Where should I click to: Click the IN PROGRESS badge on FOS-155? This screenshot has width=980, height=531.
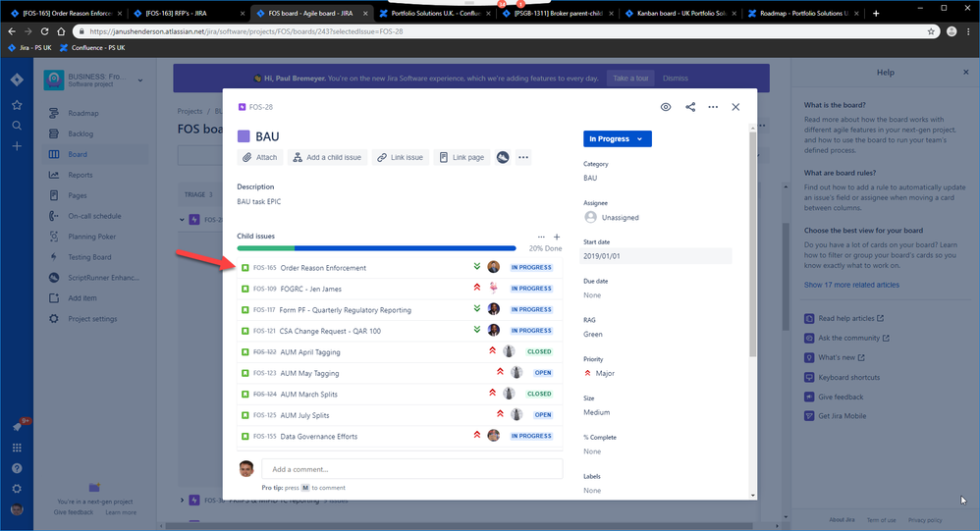[531, 436]
